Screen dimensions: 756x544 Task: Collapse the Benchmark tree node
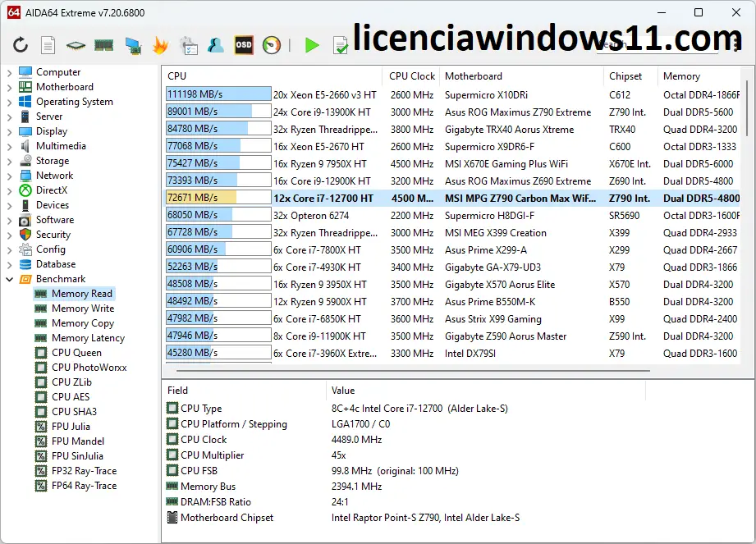(10, 280)
